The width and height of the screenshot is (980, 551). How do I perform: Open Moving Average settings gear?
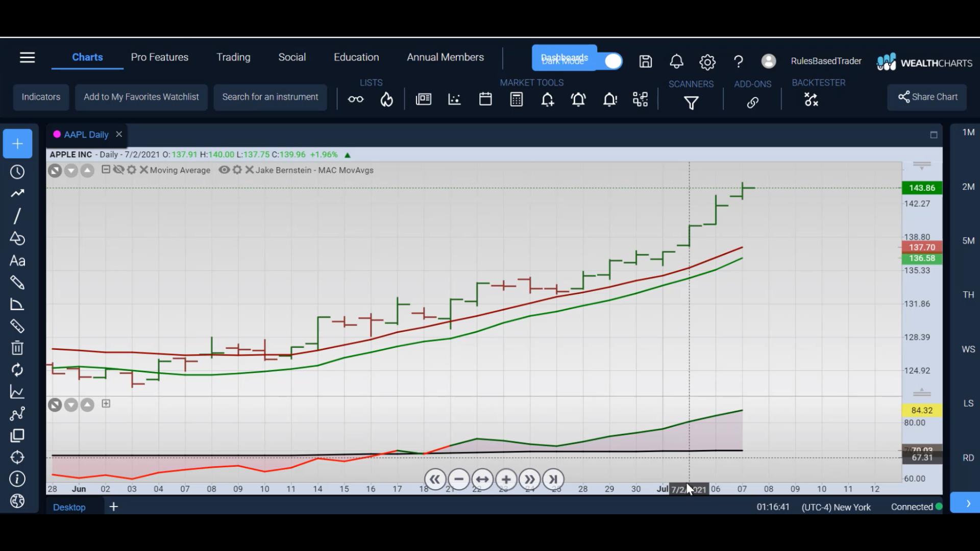[132, 170]
